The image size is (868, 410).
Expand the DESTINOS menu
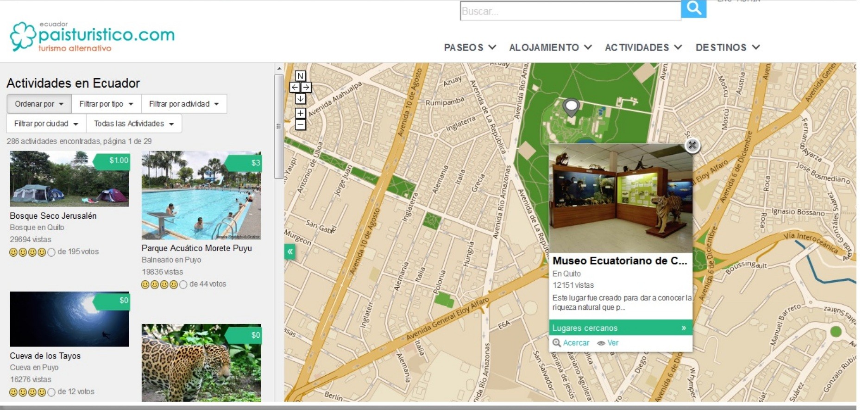[x=728, y=47]
